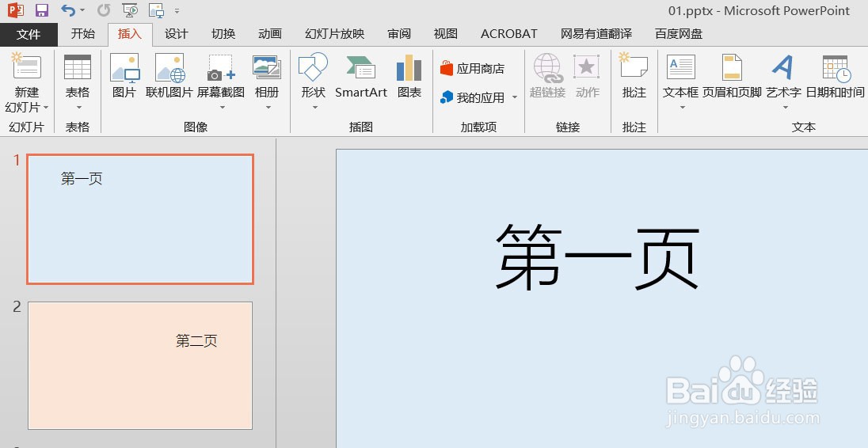Image resolution: width=868 pixels, height=448 pixels.
Task: Click the Redo/Repeat icon
Action: [104, 10]
